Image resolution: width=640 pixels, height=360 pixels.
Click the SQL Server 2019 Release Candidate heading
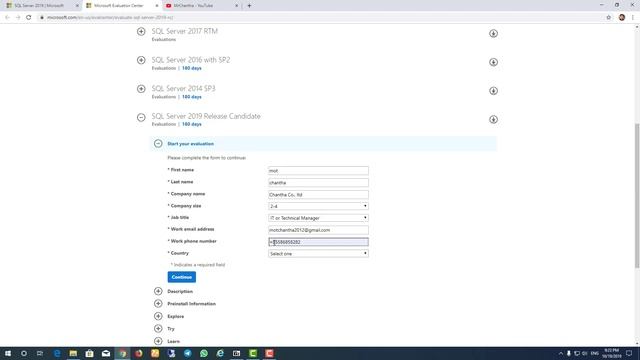click(x=206, y=116)
